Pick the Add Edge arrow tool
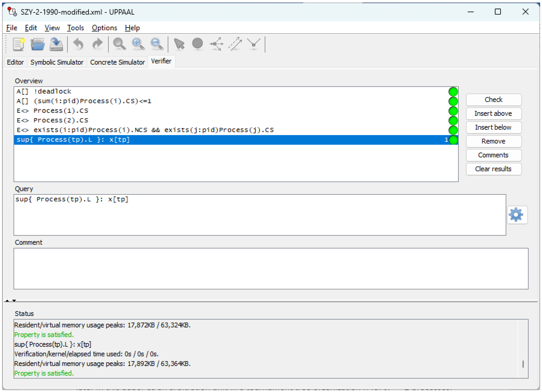Screen dimensions: 542x392 point(235,44)
